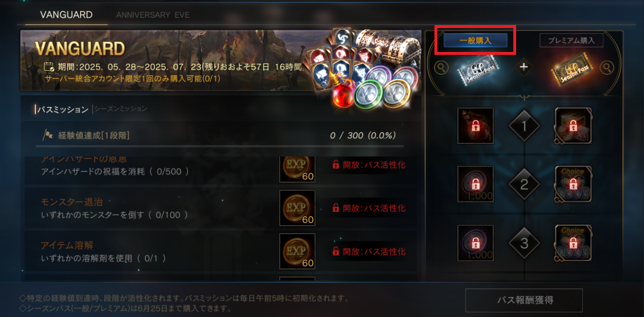Click locked 1,000 coin reward at tier 2
644x317 pixels.
coord(476,184)
